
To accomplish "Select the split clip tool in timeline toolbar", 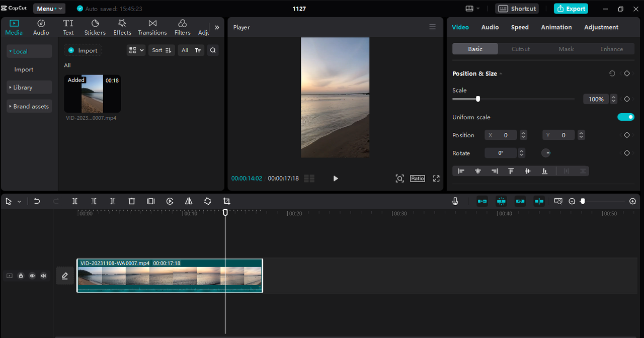I will pos(74,201).
